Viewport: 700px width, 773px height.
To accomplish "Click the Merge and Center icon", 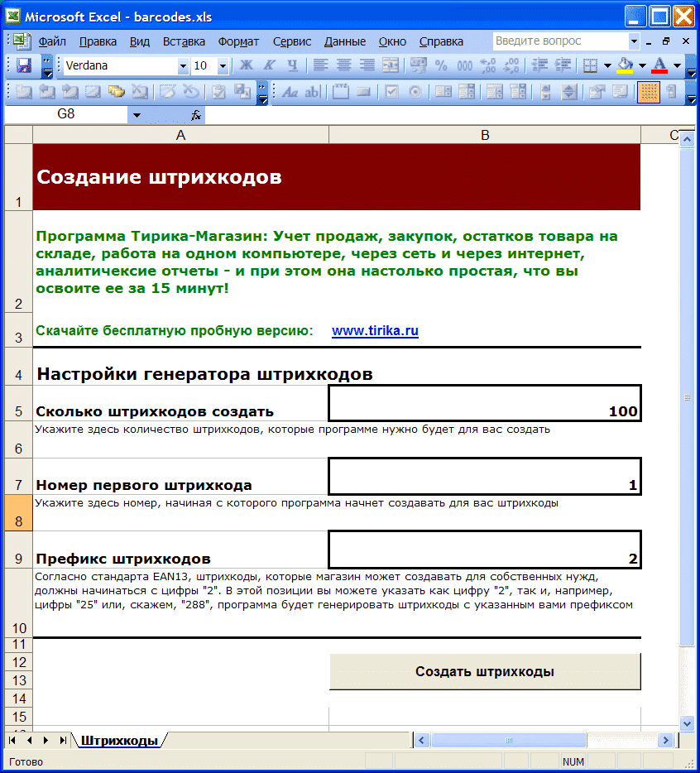I will click(390, 66).
